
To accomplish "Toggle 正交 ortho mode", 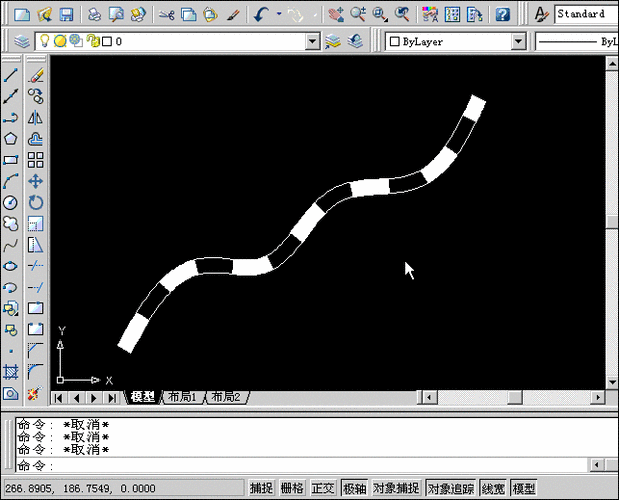I will point(323,488).
